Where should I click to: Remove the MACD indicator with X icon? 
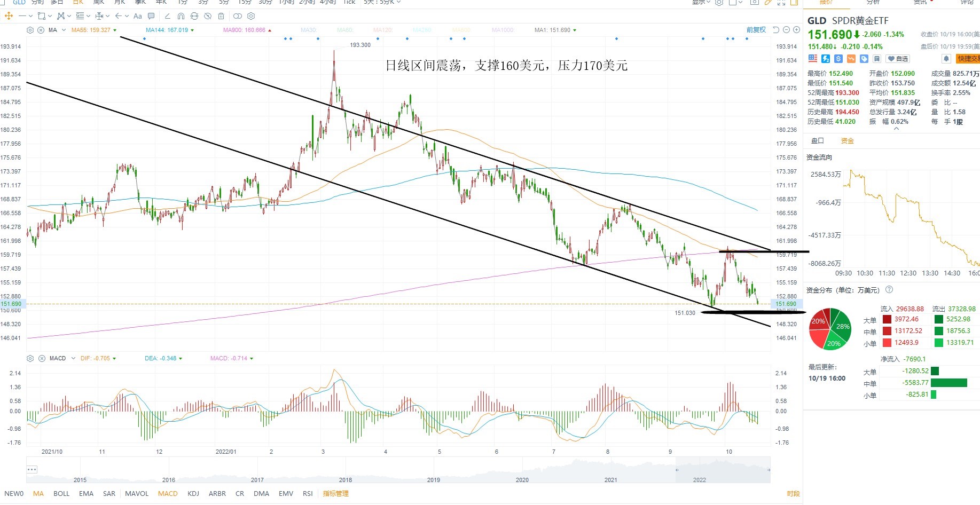[42, 358]
